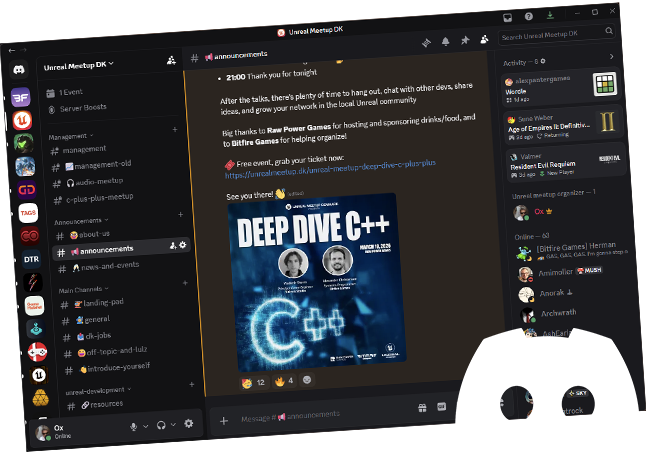This screenshot has width=646, height=466.
Task: Go back with the left arrow
Action: pos(12,50)
